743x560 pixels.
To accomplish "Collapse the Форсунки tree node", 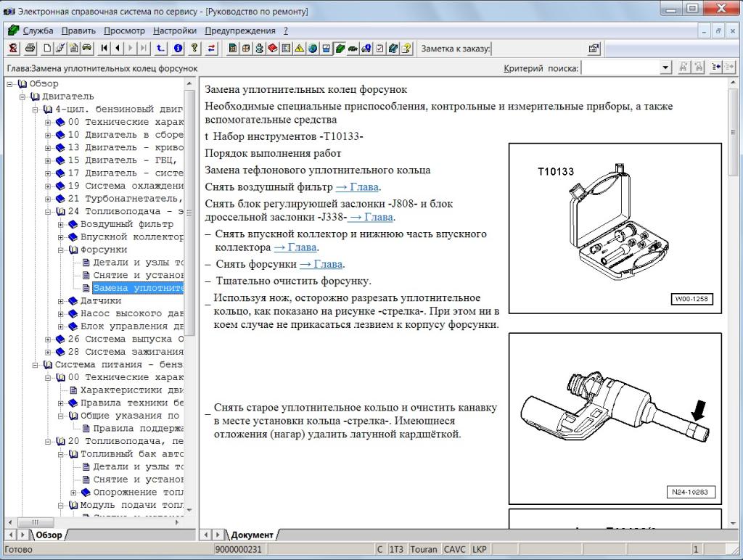I will [61, 250].
